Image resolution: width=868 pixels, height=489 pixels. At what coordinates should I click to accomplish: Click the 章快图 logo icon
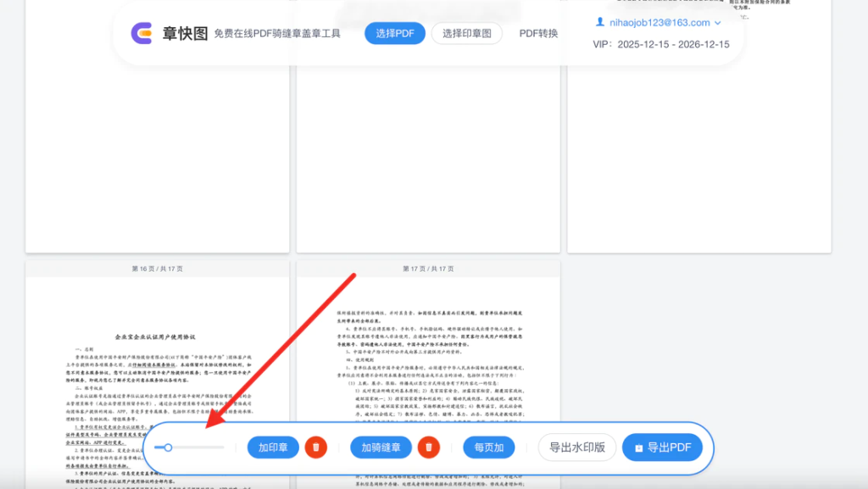[x=142, y=33]
